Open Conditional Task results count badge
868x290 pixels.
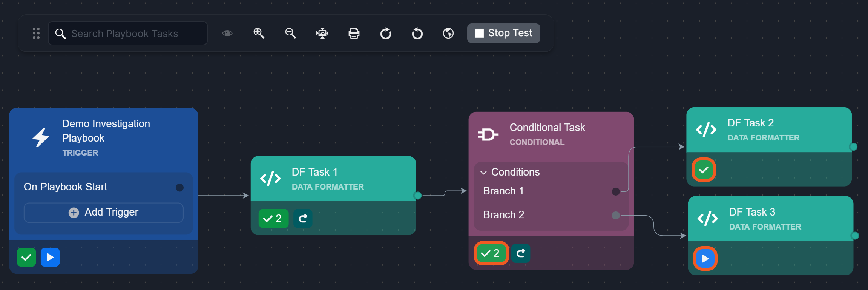click(491, 253)
